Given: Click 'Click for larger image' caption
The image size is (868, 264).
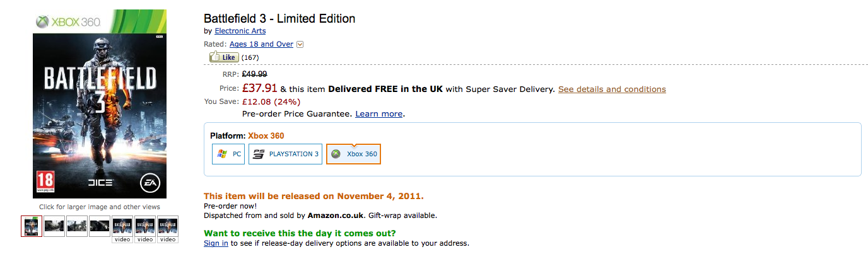Looking at the screenshot, I should (x=100, y=207).
